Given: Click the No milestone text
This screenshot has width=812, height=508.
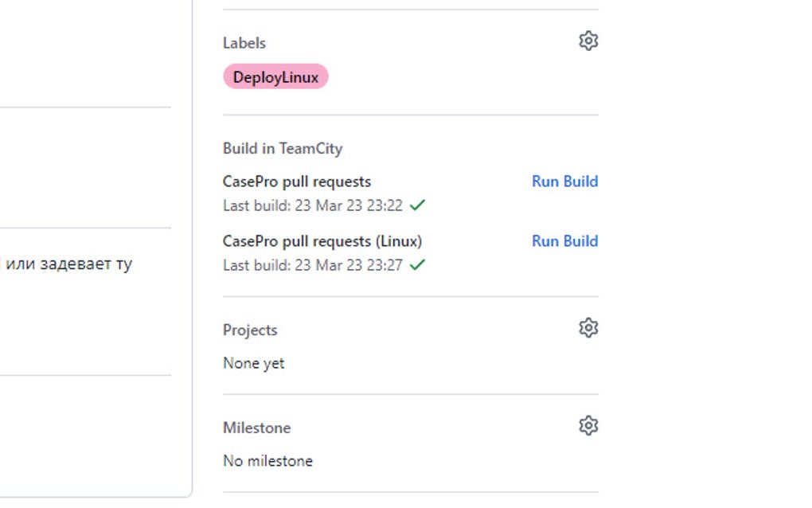Looking at the screenshot, I should point(268,460).
